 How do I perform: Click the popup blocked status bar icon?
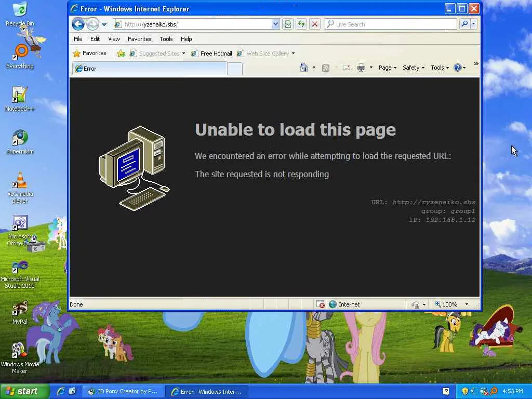point(320,304)
